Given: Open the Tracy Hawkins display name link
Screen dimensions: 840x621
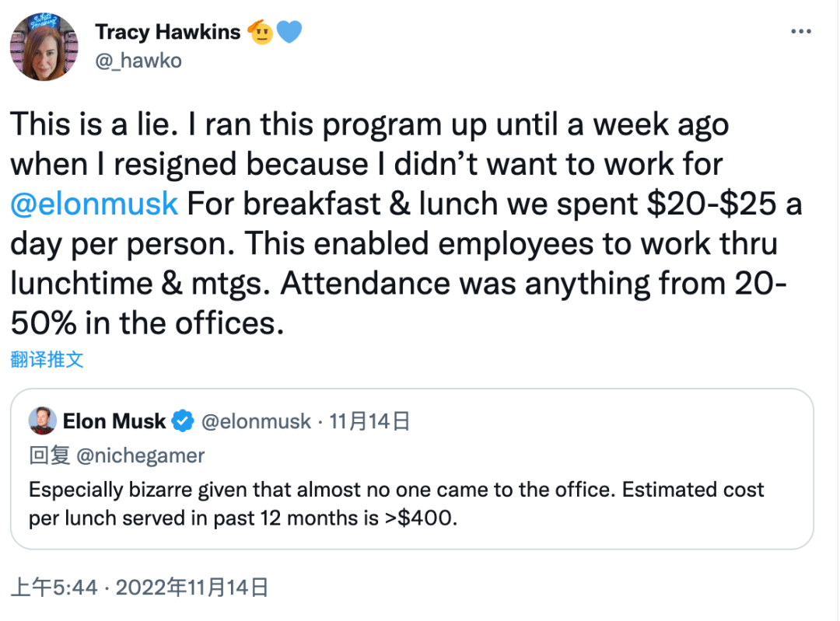Looking at the screenshot, I should [x=167, y=32].
